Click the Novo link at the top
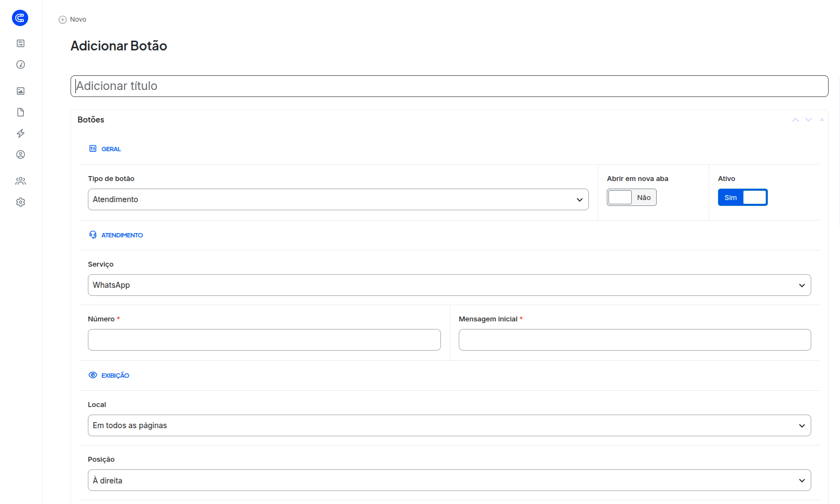840x504 pixels. pos(73,20)
